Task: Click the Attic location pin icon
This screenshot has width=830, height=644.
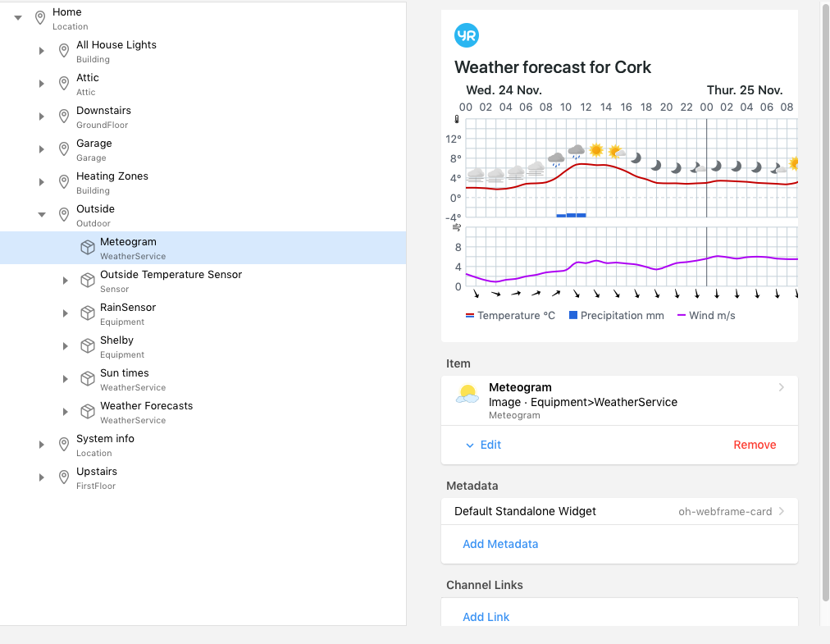Action: [x=64, y=84]
